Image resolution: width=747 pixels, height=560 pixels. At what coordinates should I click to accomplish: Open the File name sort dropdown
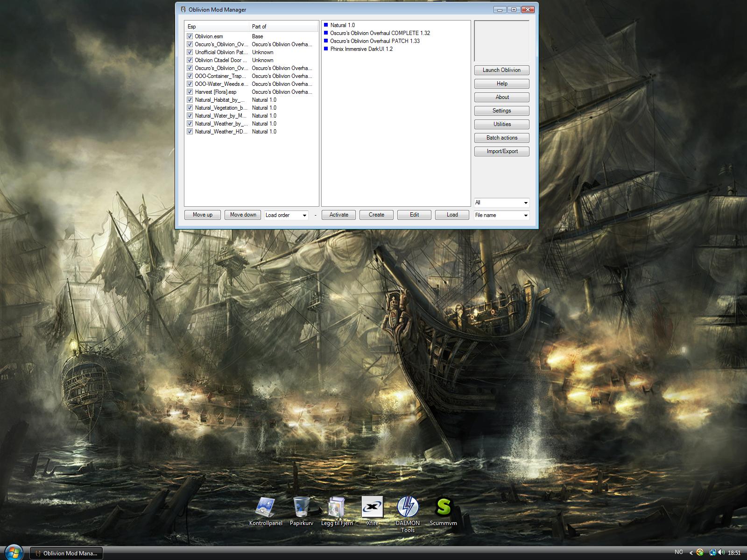point(501,215)
